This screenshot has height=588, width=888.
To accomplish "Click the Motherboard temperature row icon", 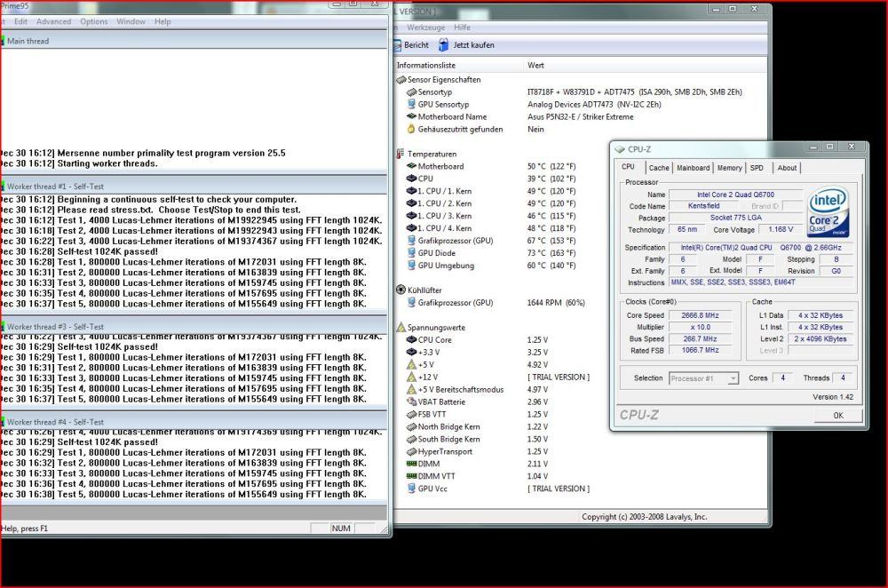I will (x=412, y=166).
